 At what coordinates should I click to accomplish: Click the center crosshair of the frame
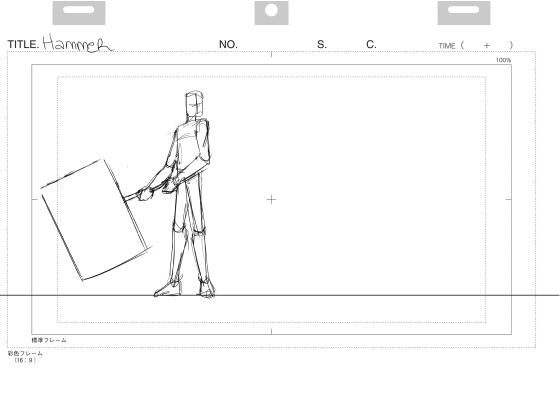tap(271, 200)
